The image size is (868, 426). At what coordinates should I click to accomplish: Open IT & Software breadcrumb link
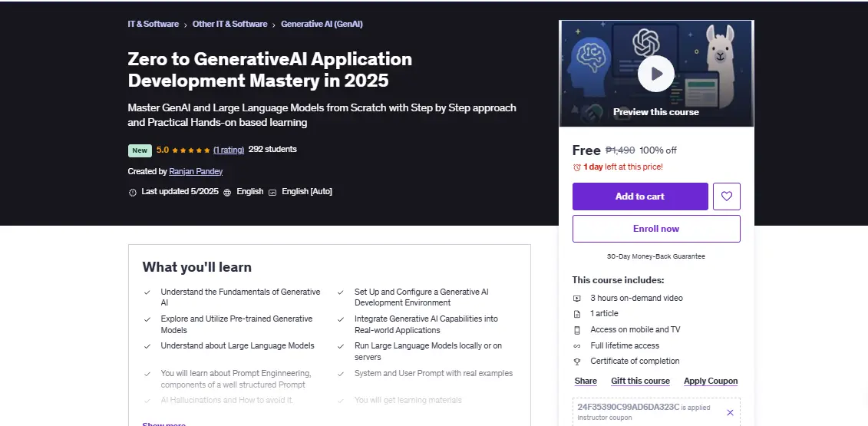point(153,24)
